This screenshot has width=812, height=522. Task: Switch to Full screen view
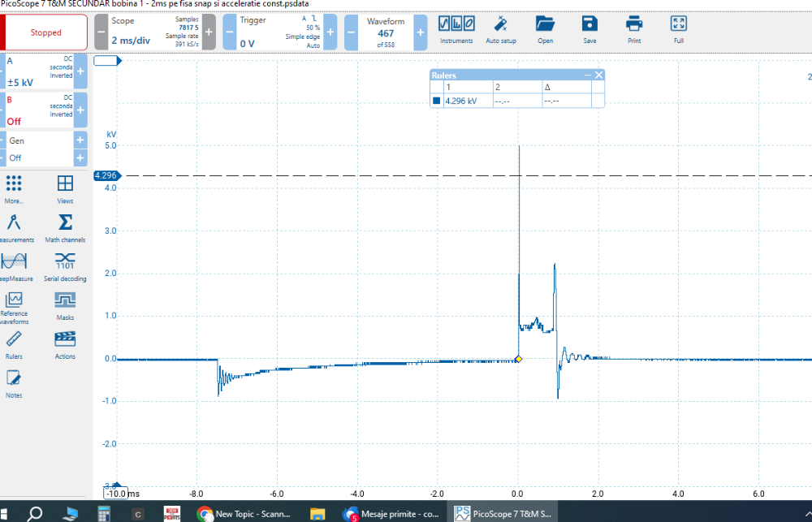pyautogui.click(x=678, y=30)
